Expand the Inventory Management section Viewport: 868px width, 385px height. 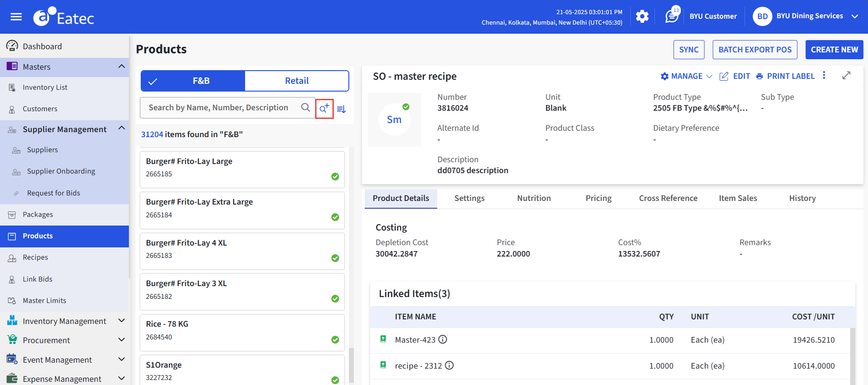pyautogui.click(x=121, y=321)
